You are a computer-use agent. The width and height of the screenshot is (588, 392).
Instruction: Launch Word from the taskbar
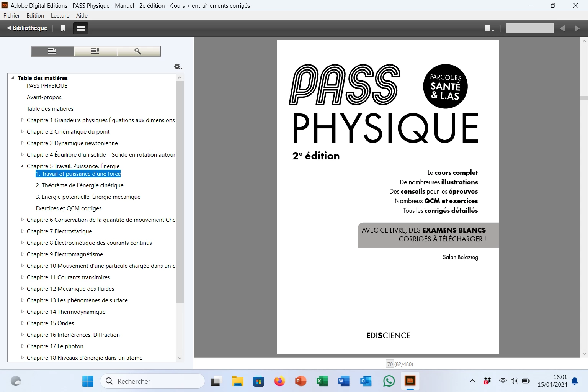coord(343,381)
